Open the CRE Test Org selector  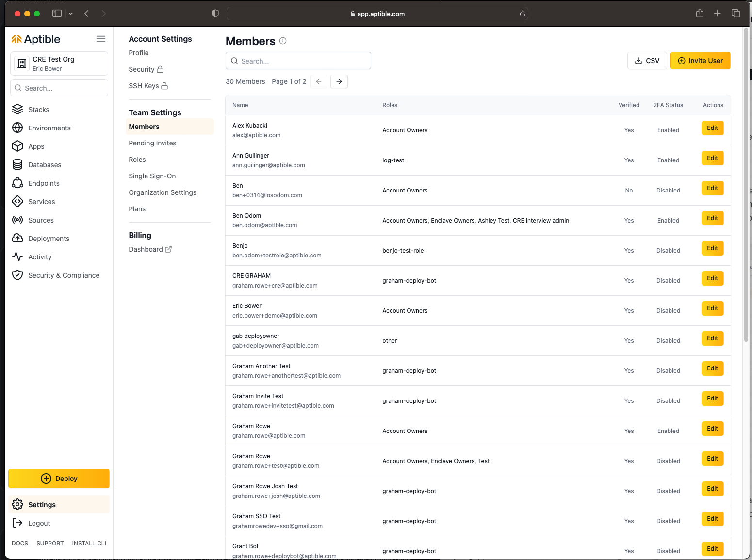coord(59,64)
